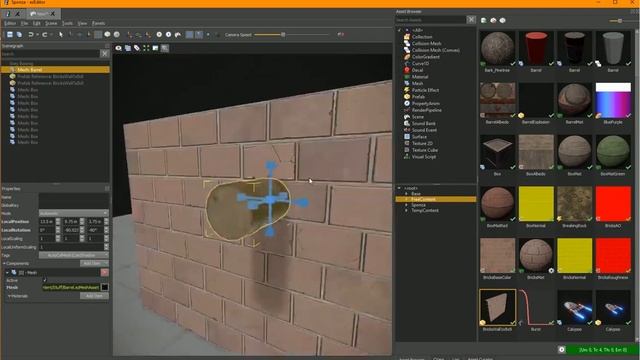Select the FreeContent folder
The width and height of the screenshot is (640, 360).
[x=436, y=199]
